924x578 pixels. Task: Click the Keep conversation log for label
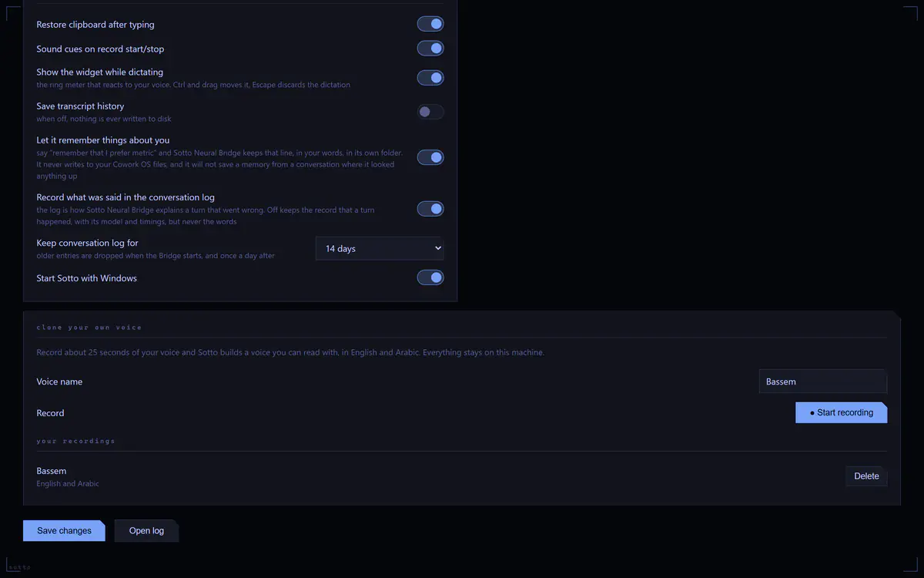[x=88, y=243]
